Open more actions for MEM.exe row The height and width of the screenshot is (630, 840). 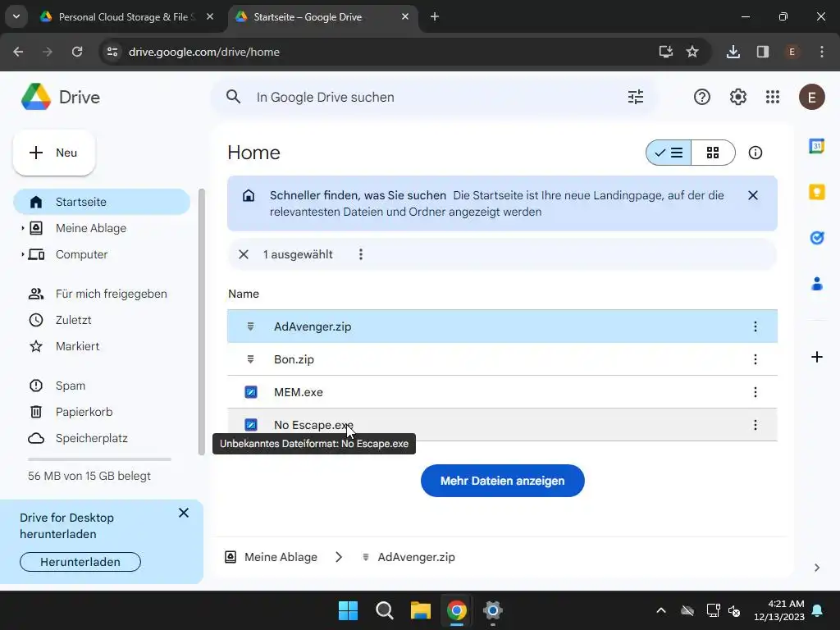(x=756, y=392)
